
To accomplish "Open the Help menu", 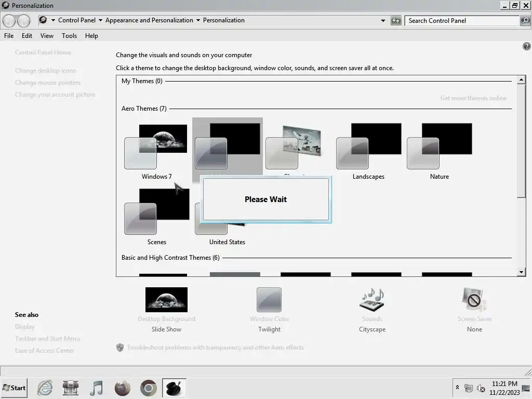I will coord(91,36).
